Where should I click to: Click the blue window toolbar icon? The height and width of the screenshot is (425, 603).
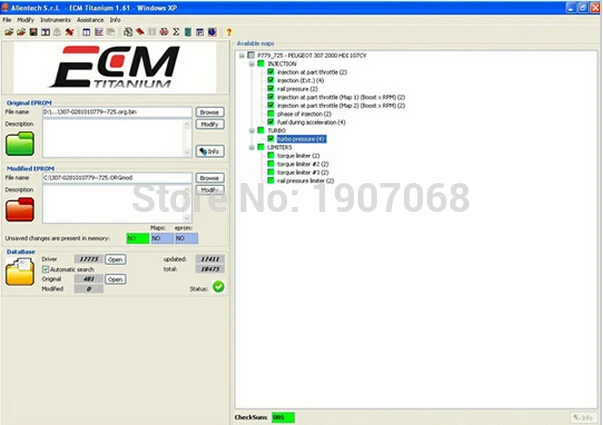click(200, 32)
